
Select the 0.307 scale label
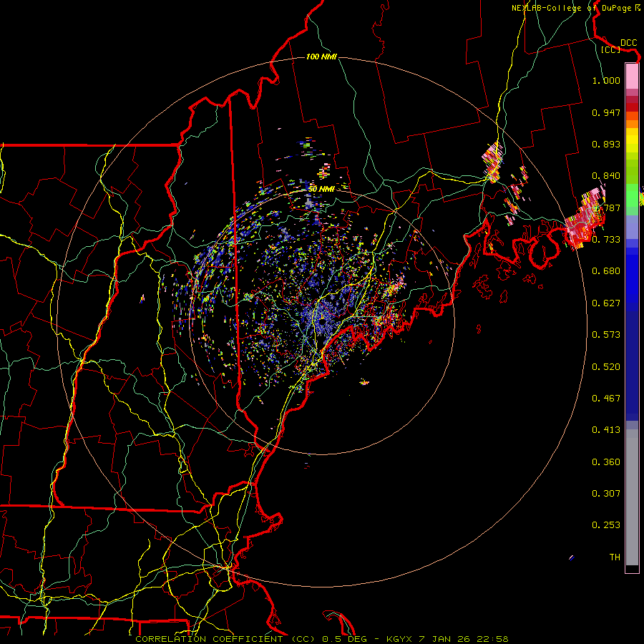pyautogui.click(x=606, y=494)
